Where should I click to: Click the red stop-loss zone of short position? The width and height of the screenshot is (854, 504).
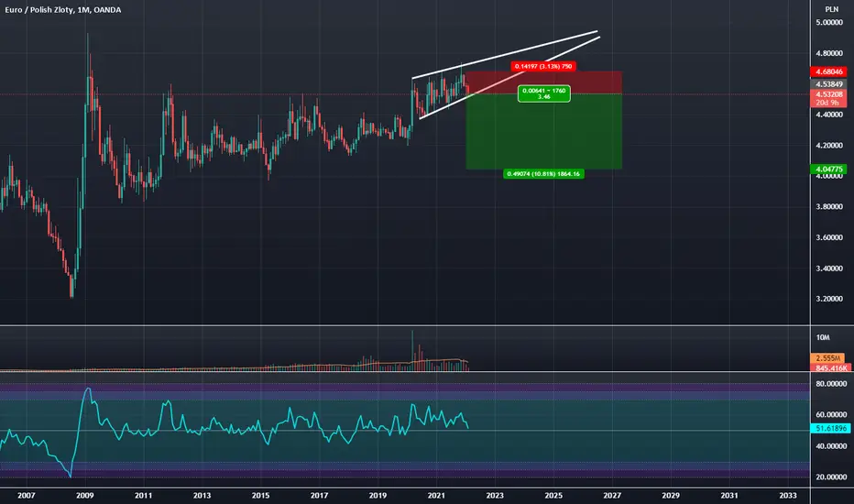[543, 82]
